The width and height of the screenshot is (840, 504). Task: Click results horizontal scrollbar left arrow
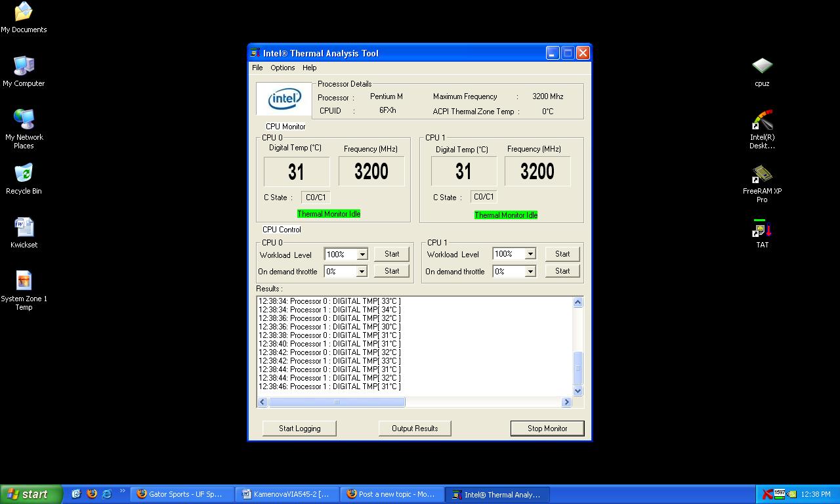tap(262, 402)
